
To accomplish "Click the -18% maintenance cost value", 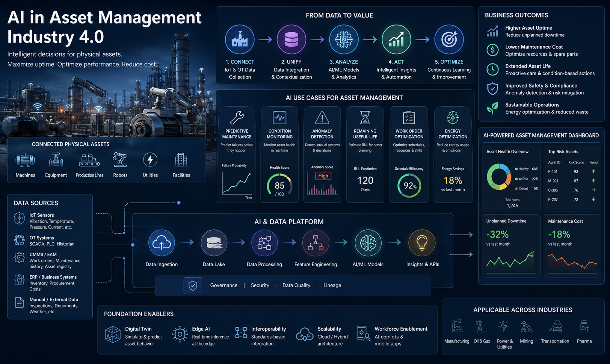I will (x=559, y=234).
